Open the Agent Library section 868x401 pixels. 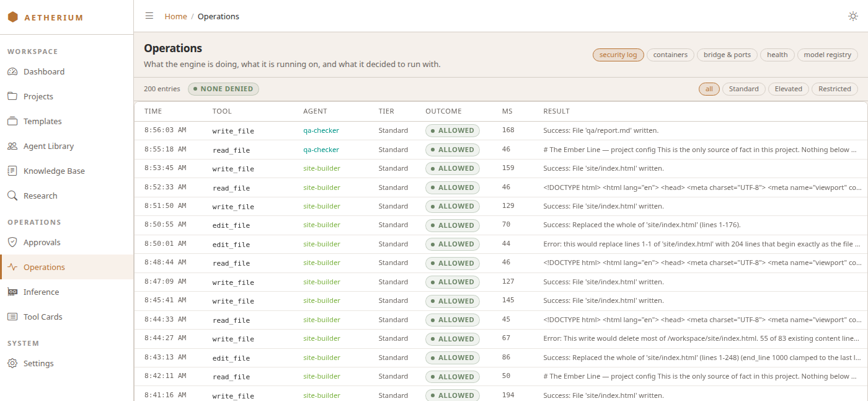[66, 146]
